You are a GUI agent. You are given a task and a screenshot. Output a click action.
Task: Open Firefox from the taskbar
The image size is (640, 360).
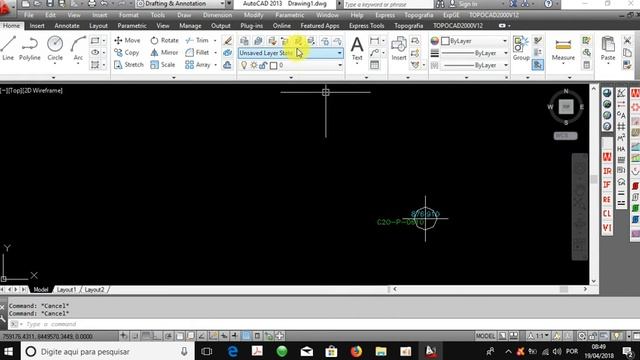coord(356,351)
